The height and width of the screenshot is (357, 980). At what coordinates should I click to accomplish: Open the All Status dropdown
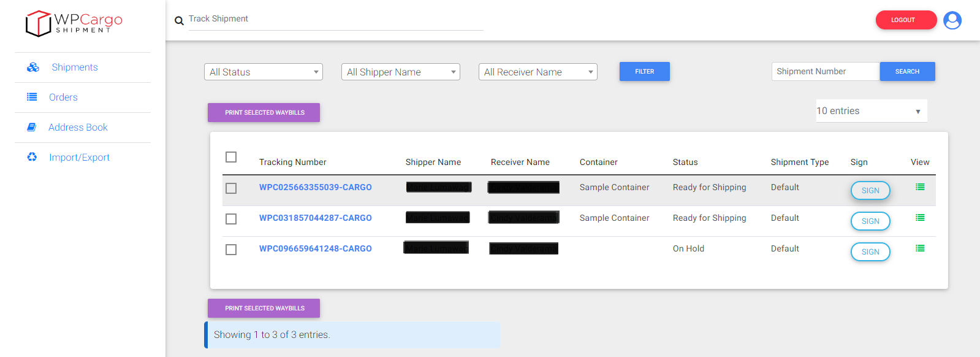(x=264, y=72)
